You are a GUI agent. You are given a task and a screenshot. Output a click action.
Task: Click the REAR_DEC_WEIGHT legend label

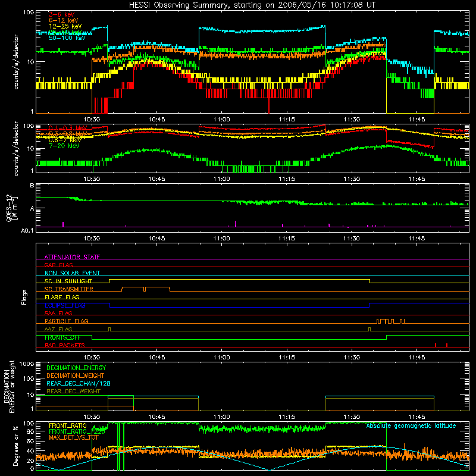coord(73,392)
